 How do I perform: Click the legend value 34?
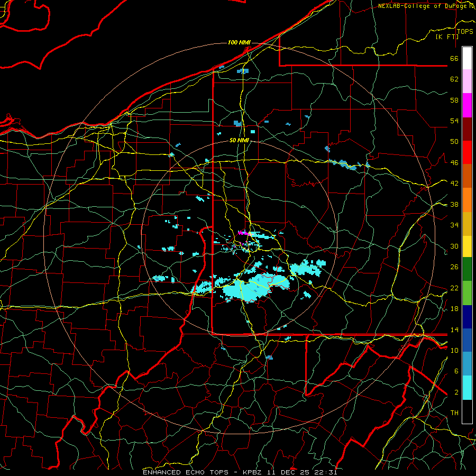click(x=454, y=225)
